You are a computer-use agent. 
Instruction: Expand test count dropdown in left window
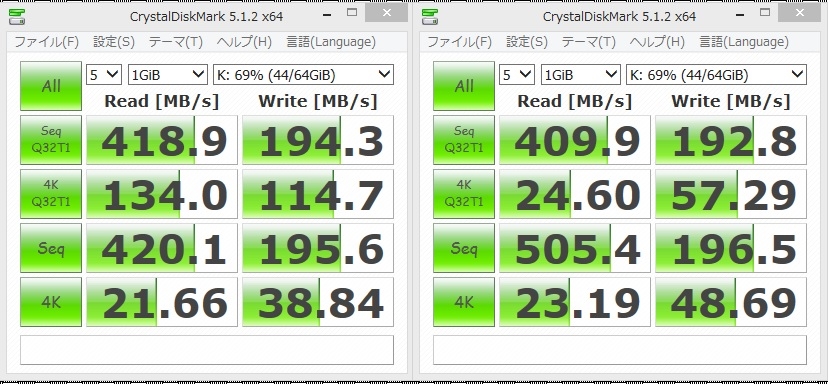point(104,75)
